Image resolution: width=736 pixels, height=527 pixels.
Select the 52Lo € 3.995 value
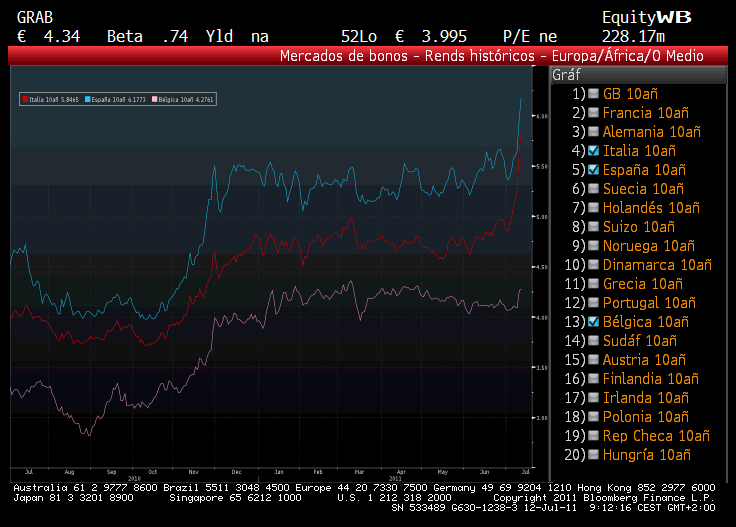(x=404, y=37)
